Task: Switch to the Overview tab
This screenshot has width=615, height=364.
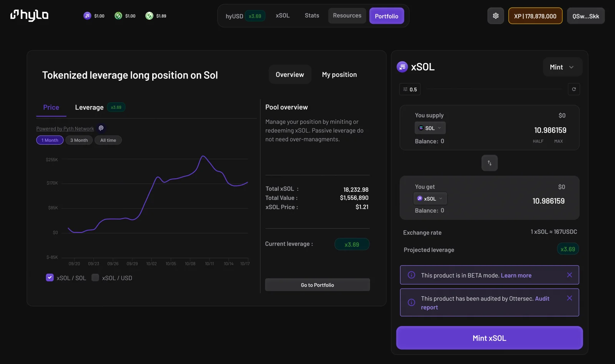Action: (x=290, y=75)
